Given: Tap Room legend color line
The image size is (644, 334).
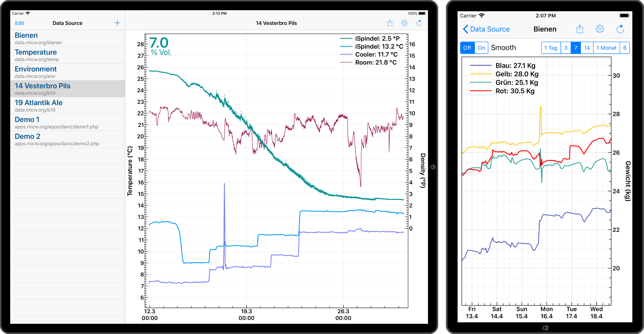Looking at the screenshot, I should (x=346, y=62).
